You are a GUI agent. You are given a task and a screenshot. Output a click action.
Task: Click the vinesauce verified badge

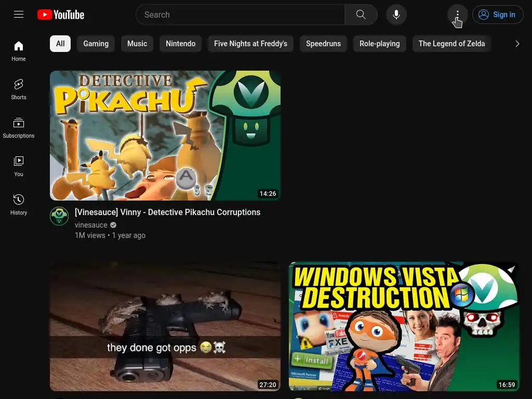tap(113, 225)
